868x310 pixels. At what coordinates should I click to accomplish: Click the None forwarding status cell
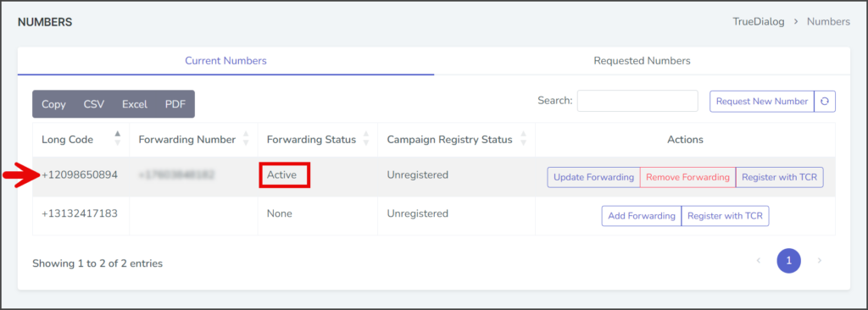pos(318,215)
